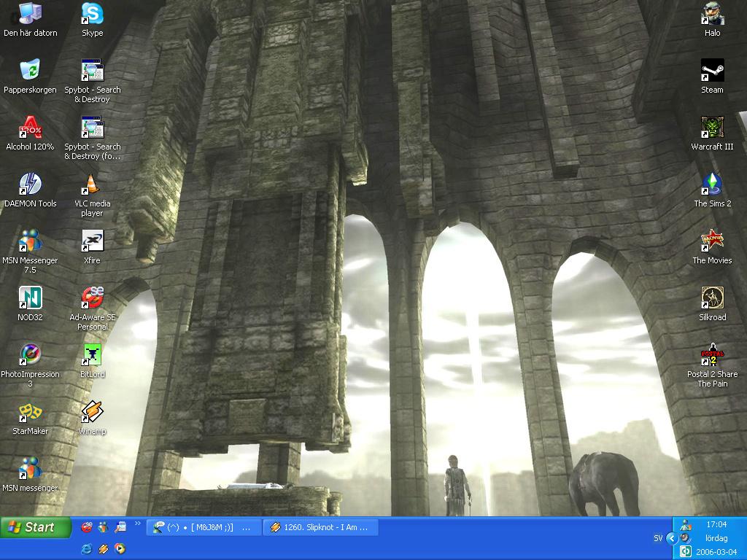
Task: Open the Start menu
Action: 36,527
